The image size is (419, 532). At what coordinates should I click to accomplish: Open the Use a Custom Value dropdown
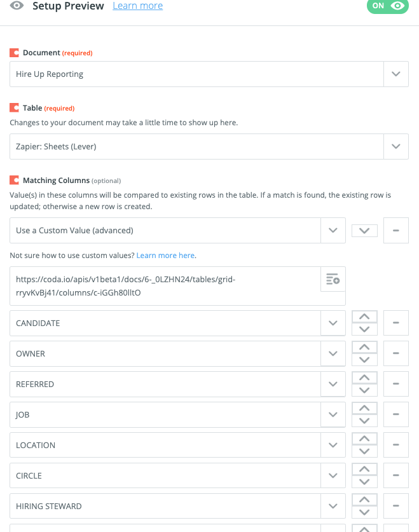click(x=333, y=230)
